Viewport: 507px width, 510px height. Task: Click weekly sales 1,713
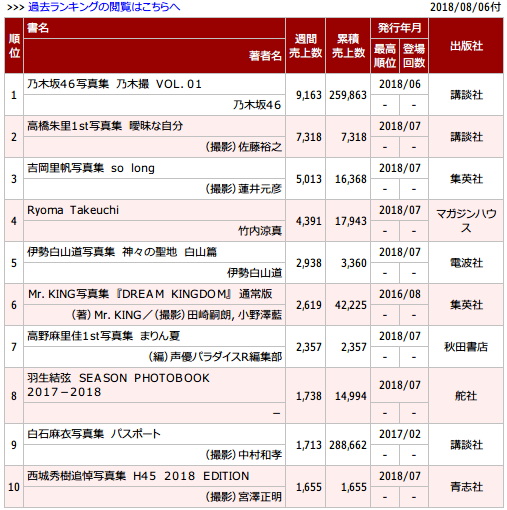309,445
